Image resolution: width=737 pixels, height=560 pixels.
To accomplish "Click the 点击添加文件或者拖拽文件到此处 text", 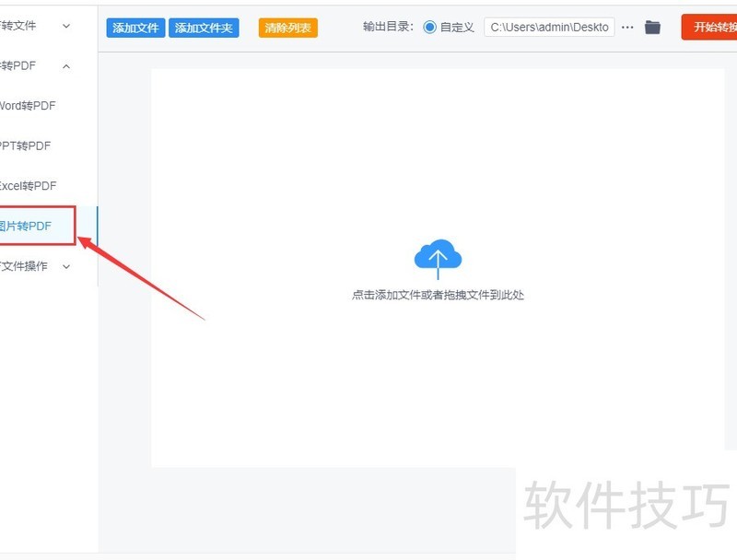I will click(438, 295).
